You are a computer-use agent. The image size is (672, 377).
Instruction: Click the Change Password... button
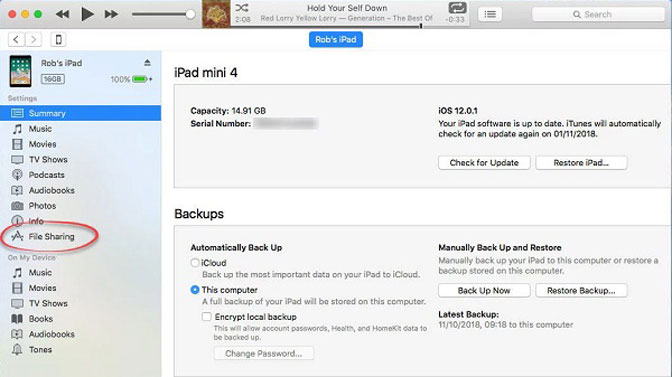point(264,353)
